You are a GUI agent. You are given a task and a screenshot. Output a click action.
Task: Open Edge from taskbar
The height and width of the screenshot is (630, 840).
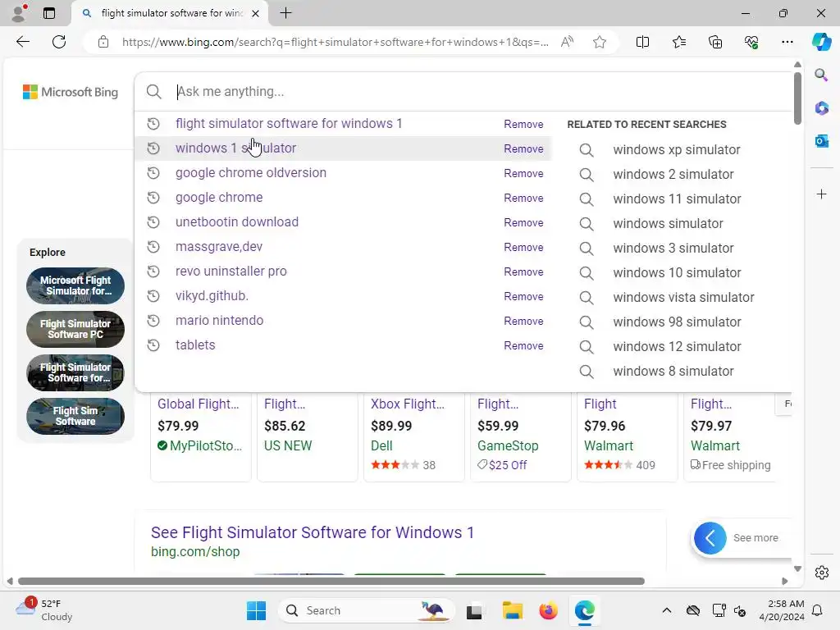[584, 610]
